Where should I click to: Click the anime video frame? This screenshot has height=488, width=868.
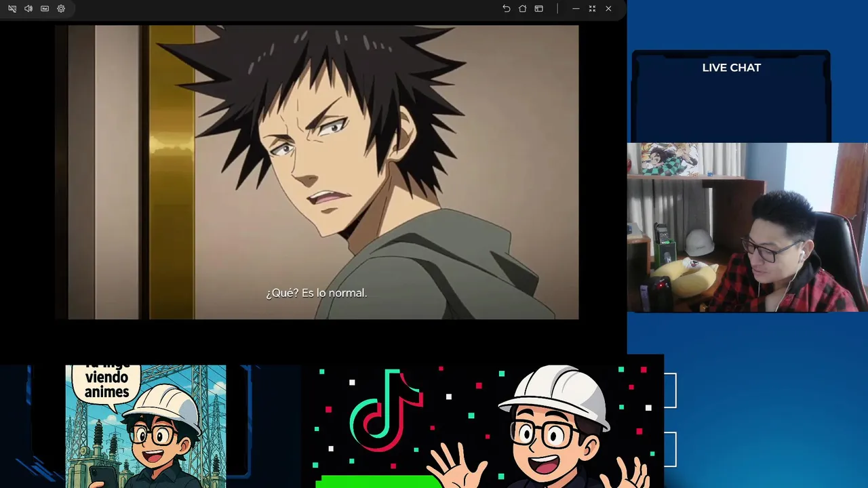317,172
